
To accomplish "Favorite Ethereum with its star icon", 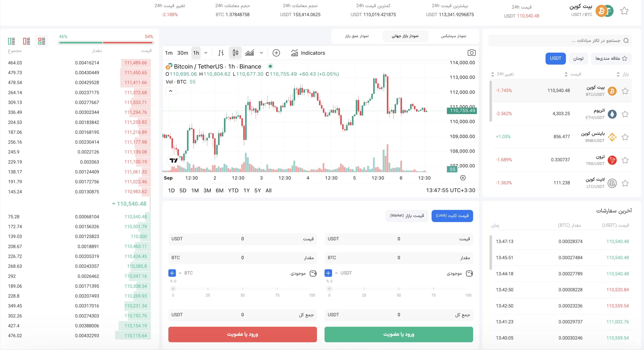I will pyautogui.click(x=625, y=114).
